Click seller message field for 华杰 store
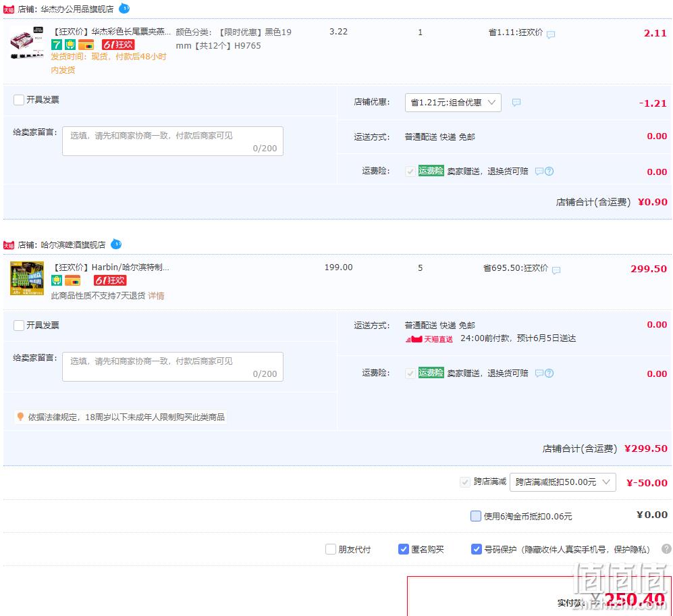The image size is (673, 616). tap(173, 141)
